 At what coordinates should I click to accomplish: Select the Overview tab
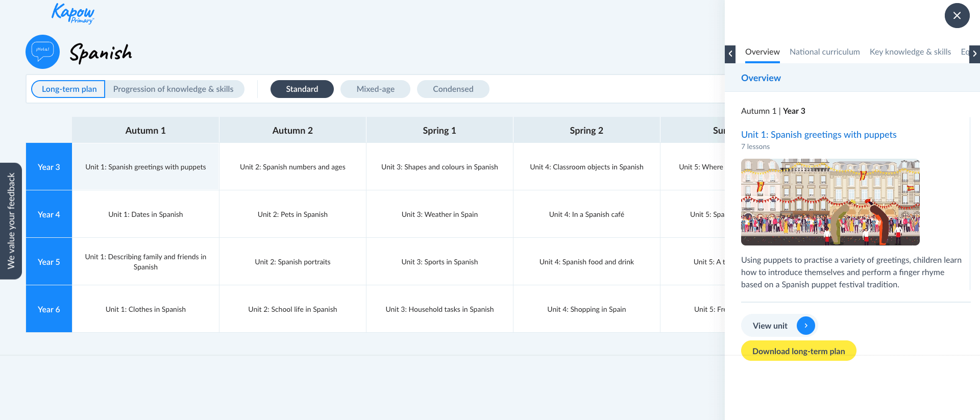pyautogui.click(x=762, y=52)
